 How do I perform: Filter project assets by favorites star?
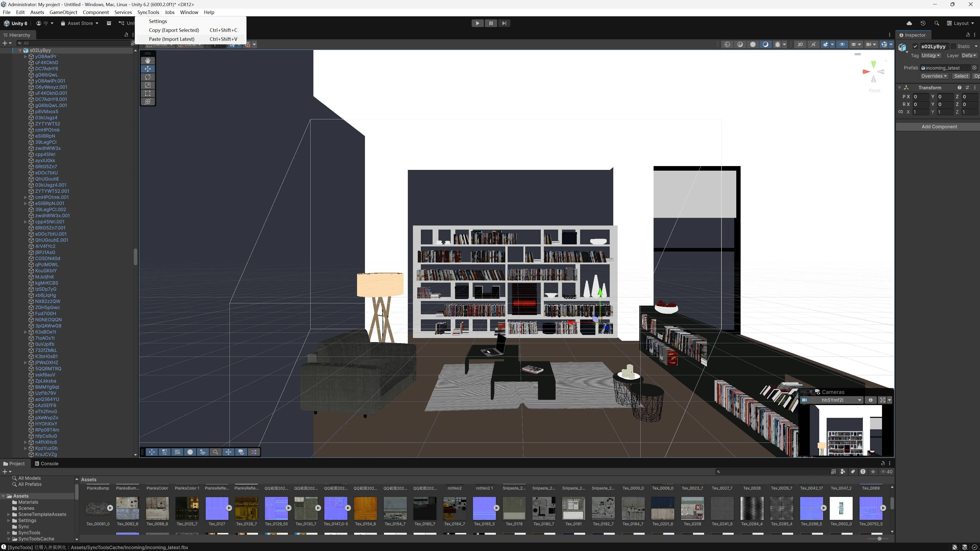(873, 471)
